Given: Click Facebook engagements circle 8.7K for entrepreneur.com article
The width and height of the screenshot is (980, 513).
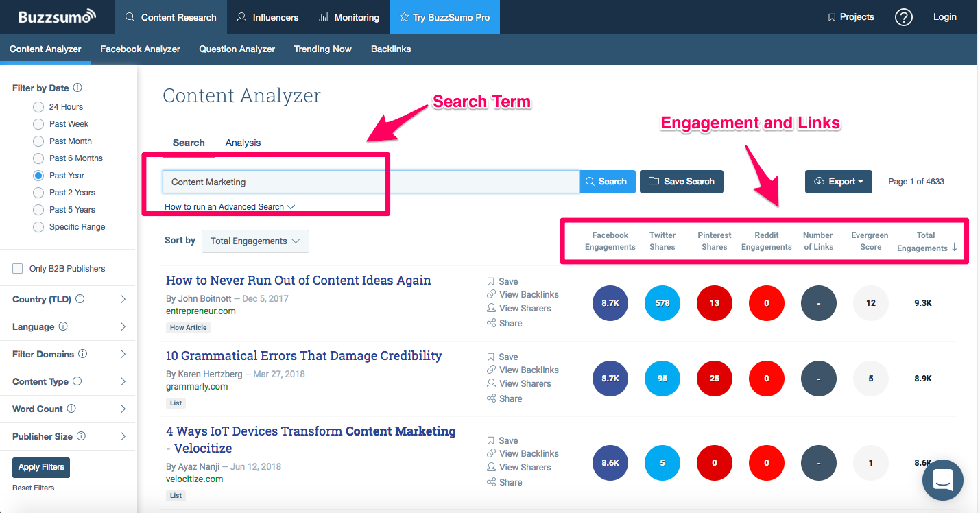Looking at the screenshot, I should [x=610, y=302].
